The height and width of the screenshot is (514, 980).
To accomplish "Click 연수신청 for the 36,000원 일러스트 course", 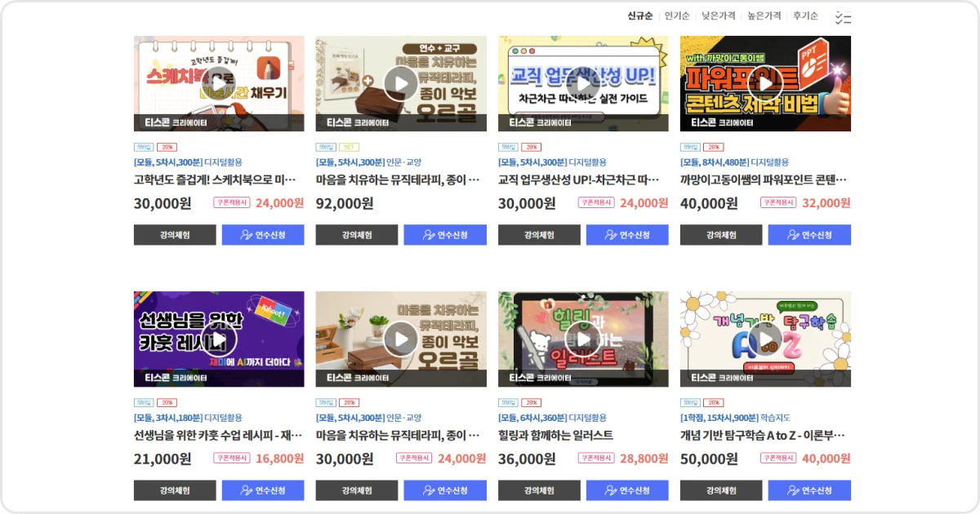I will (627, 490).
